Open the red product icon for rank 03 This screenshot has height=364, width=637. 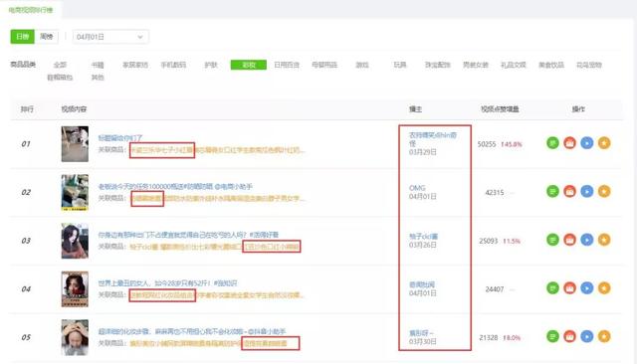click(x=569, y=240)
